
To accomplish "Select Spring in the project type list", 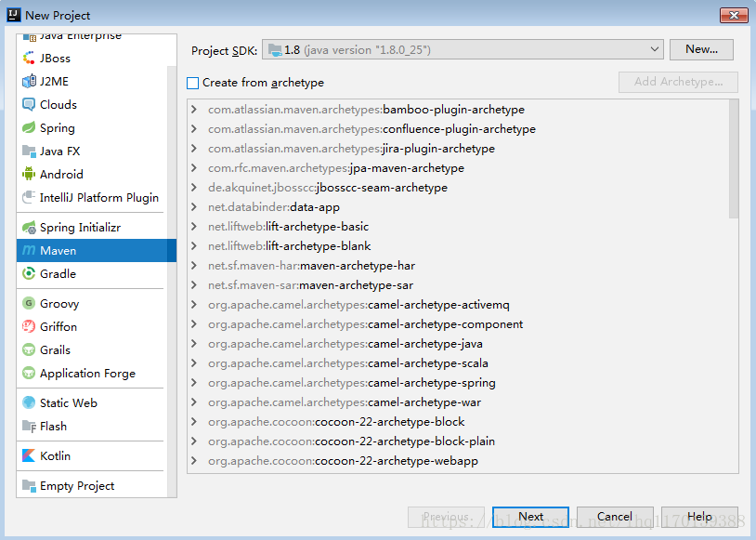I will tap(58, 128).
